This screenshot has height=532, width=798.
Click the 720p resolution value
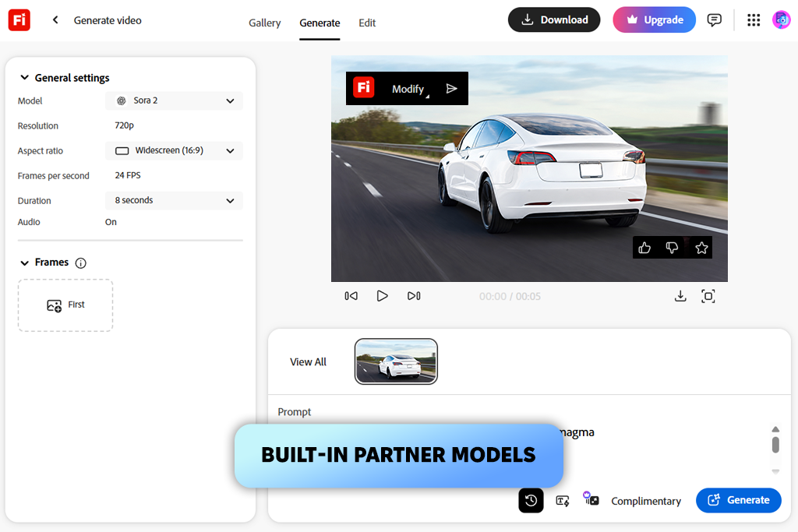point(124,125)
